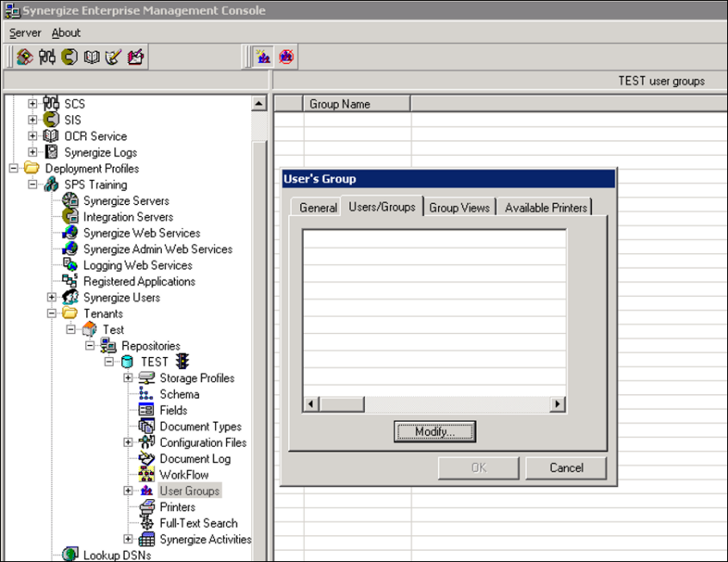Image resolution: width=728 pixels, height=562 pixels.
Task: Expand the OCR Service node
Action: [33, 136]
